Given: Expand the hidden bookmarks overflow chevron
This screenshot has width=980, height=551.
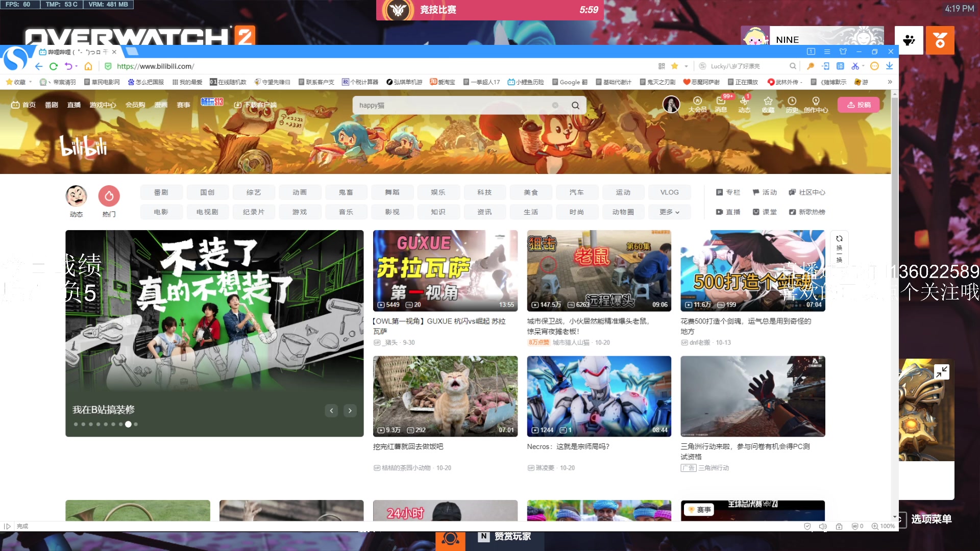Looking at the screenshot, I should [890, 82].
